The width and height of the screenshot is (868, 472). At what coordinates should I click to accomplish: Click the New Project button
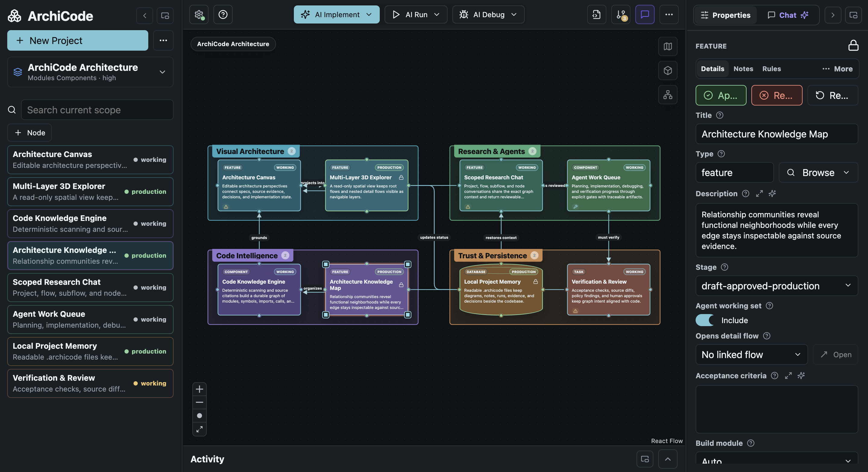click(x=77, y=40)
